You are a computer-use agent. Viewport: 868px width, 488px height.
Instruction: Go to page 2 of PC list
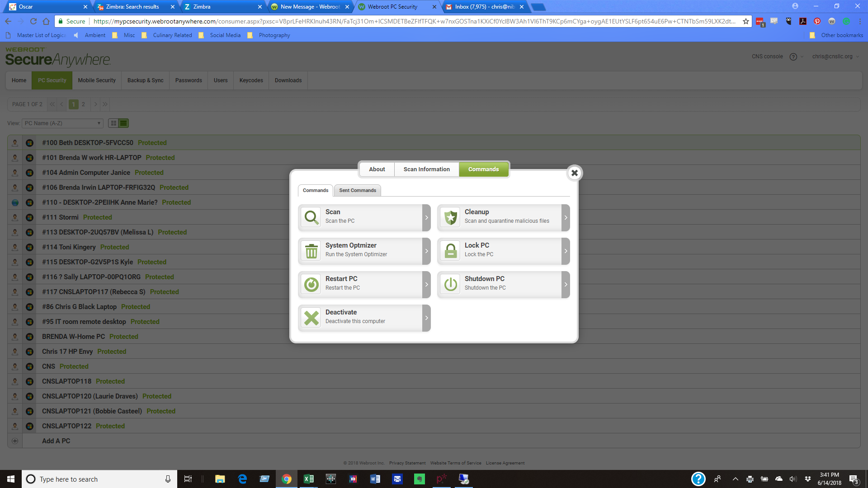pyautogui.click(x=83, y=104)
